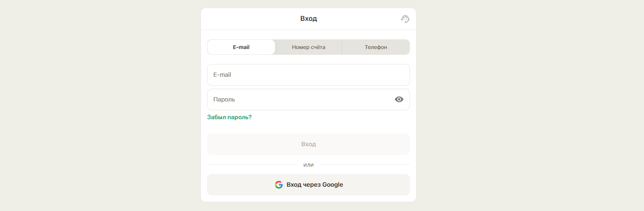This screenshot has height=211, width=644.
Task: Select the Номер счёта tab
Action: pos(309,47)
